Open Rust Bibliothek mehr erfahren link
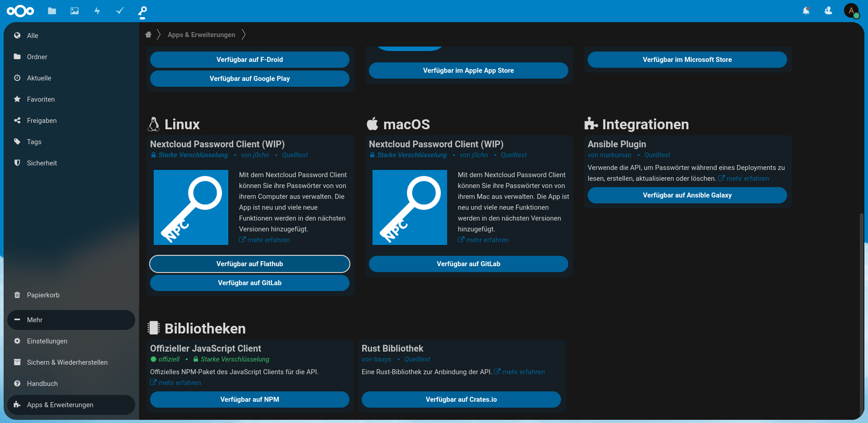 [519, 372]
